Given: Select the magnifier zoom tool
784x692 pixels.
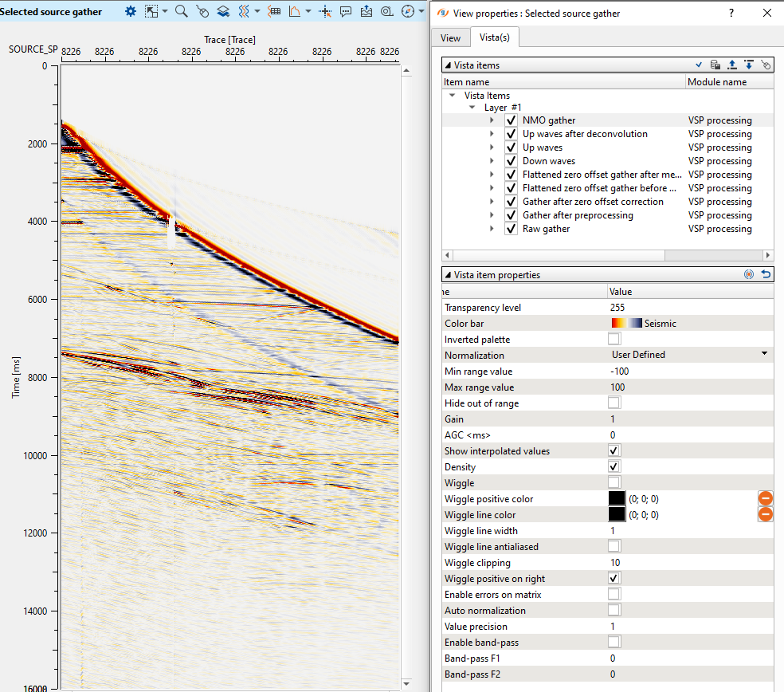Looking at the screenshot, I should tap(181, 11).
